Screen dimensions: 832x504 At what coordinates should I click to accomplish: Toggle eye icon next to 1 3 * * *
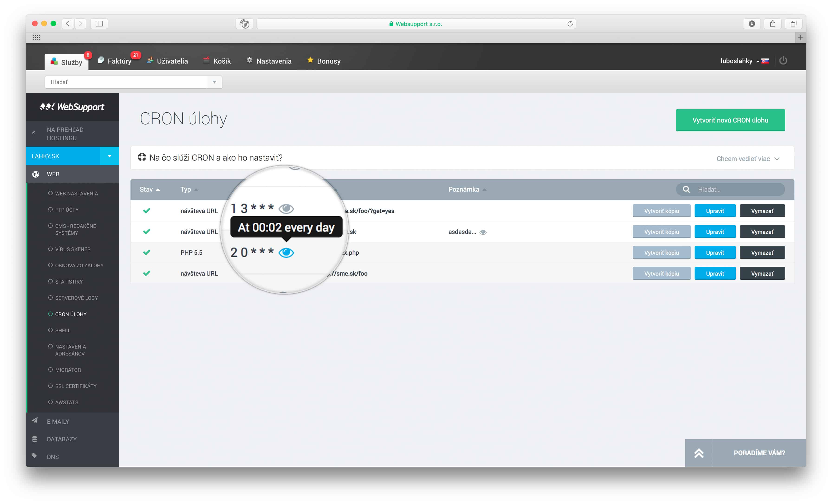click(x=286, y=209)
